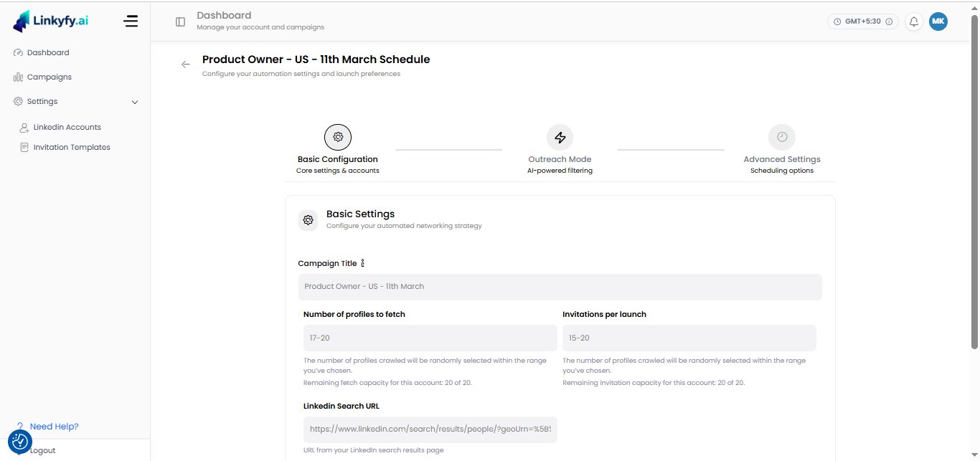The image size is (980, 461).
Task: Go back using the left arrow
Action: (186, 64)
